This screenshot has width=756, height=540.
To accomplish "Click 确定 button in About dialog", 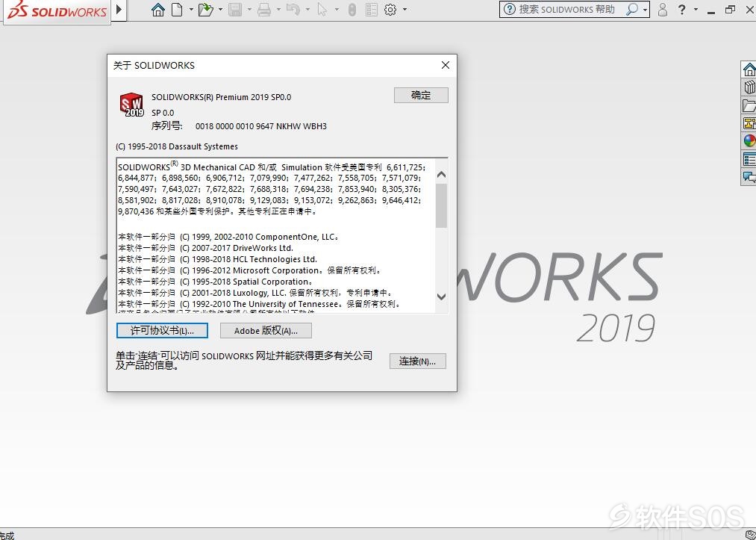I will coord(421,95).
